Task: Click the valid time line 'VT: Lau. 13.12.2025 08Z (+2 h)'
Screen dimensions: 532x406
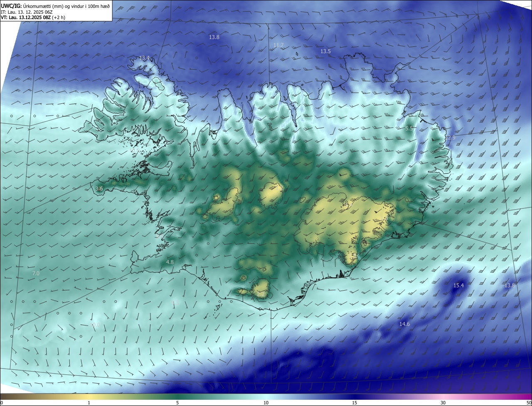Action: point(33,17)
